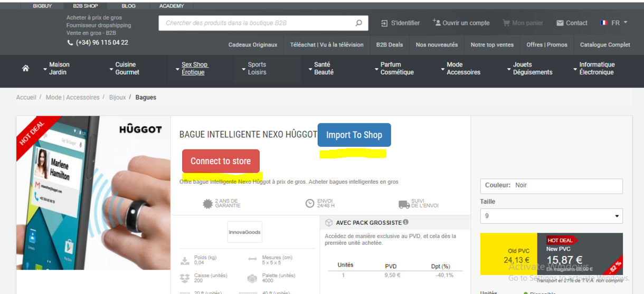The height and width of the screenshot is (294, 644).
Task: Click the search magnifier icon
Action: [x=358, y=23]
